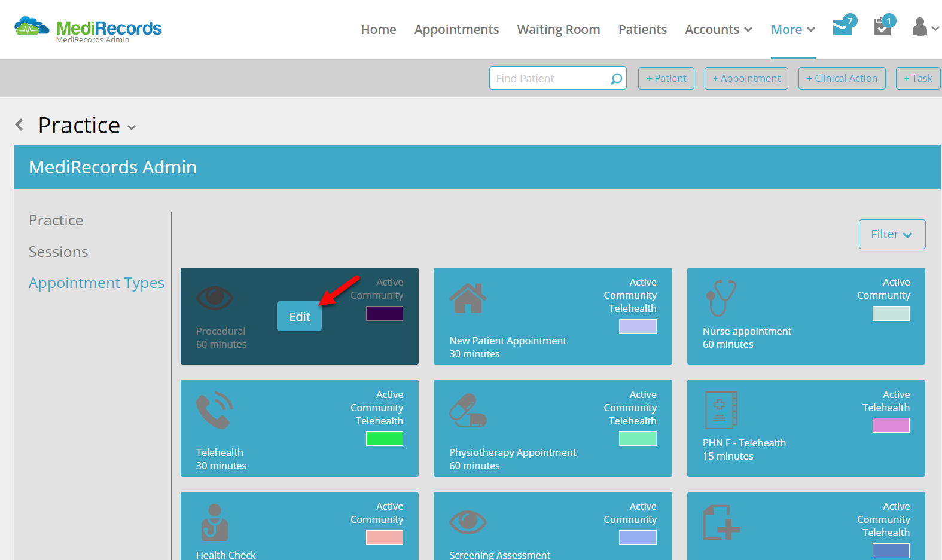Click the periwinkle swatch on Screening Assessment card
The height and width of the screenshot is (560, 942).
point(638,537)
